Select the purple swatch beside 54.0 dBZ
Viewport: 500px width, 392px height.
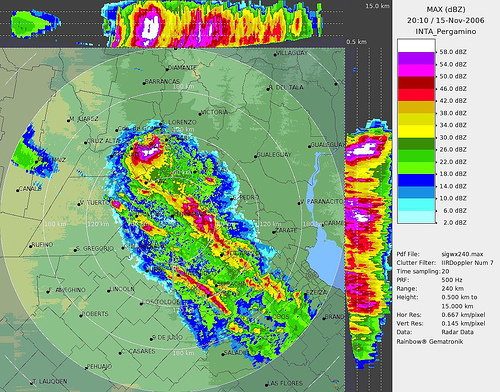[x=416, y=58]
